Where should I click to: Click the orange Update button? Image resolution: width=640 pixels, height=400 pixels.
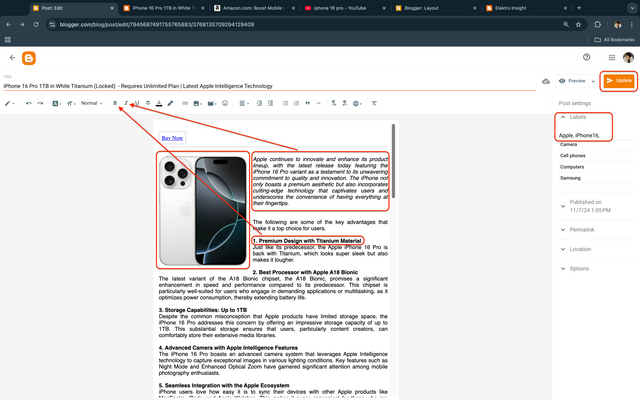(x=619, y=80)
